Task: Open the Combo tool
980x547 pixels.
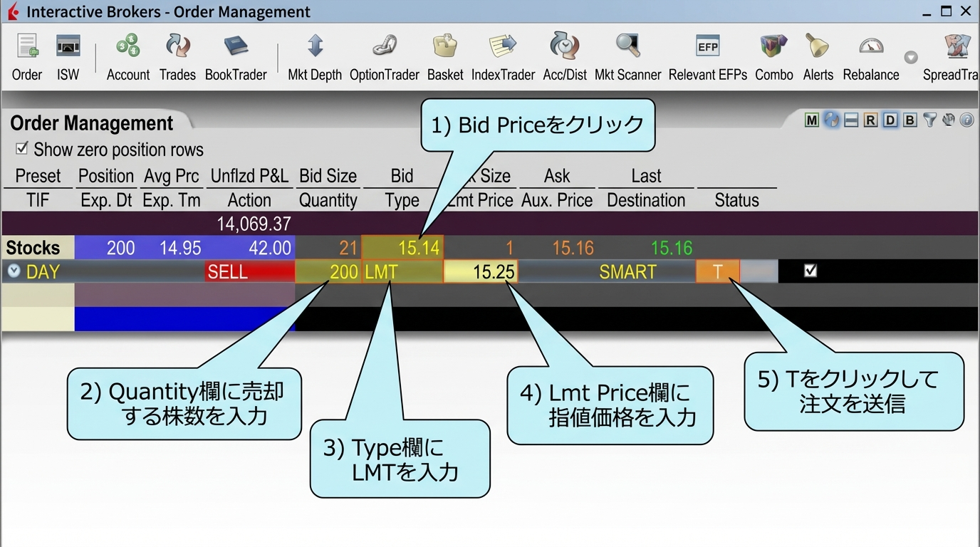Action: click(774, 58)
